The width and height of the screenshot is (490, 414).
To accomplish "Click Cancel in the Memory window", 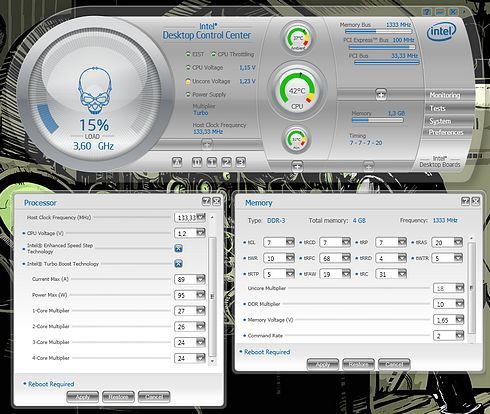I will (394, 364).
